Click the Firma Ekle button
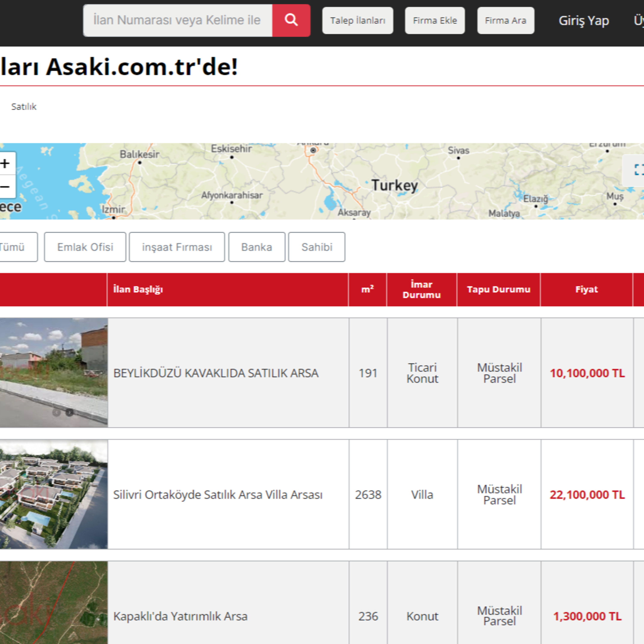 [x=435, y=21]
